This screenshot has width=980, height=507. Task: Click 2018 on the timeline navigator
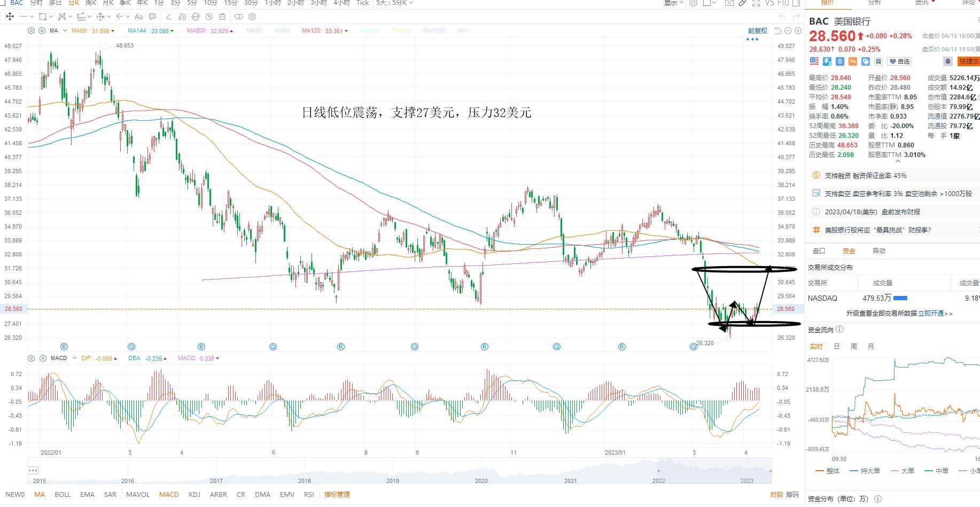(x=305, y=480)
